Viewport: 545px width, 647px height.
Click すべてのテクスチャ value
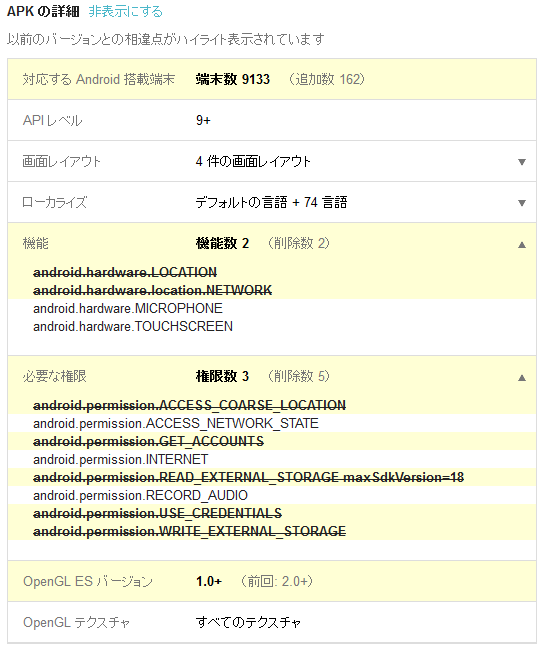coord(248,622)
